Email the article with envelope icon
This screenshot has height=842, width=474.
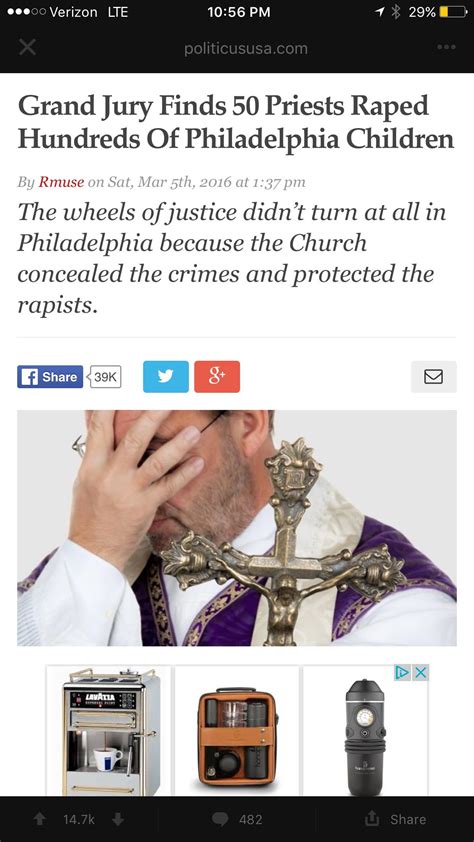434,376
